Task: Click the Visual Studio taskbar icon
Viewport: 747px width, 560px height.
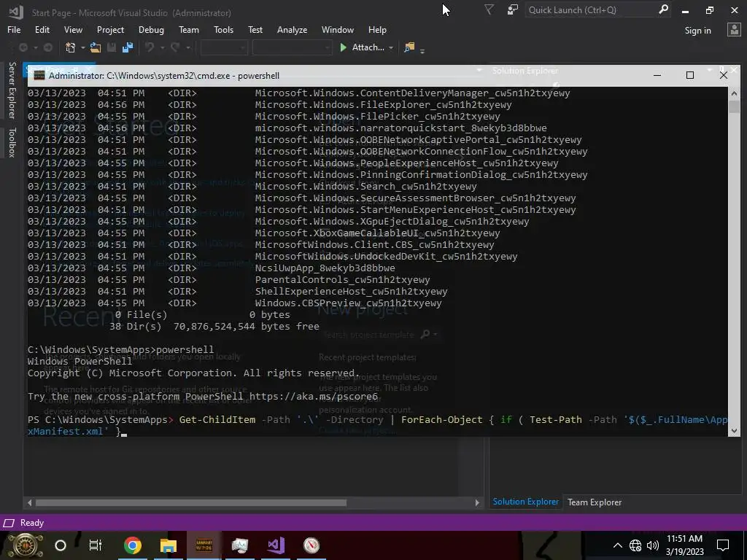Action: tap(276, 545)
